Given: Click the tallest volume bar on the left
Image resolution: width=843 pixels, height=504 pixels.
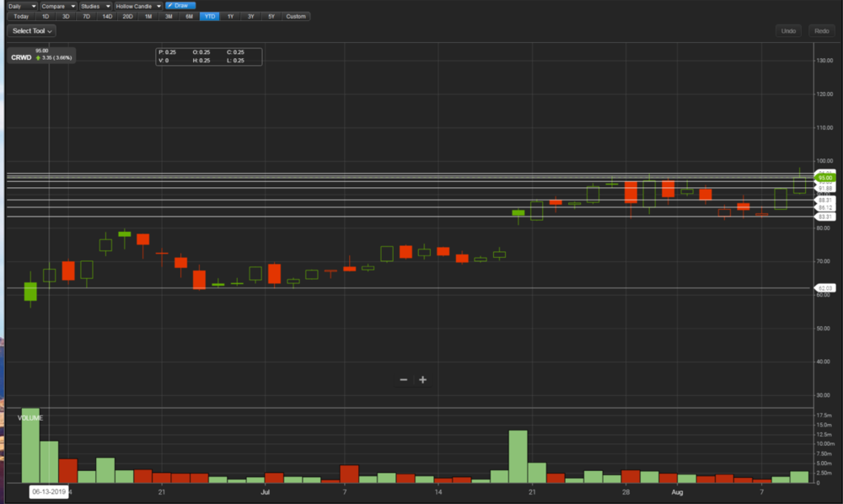Looking at the screenshot, I should (30, 447).
